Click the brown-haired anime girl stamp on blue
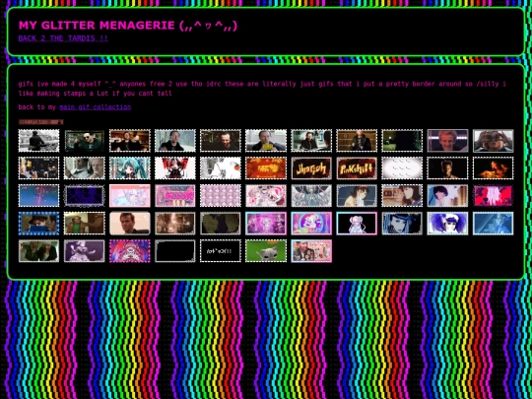Viewport: 532px width, 399px height. coord(357,196)
